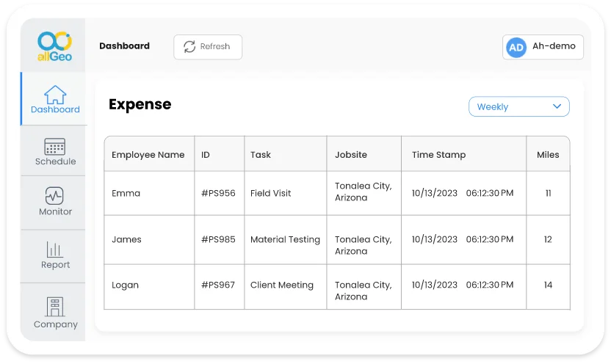The width and height of the screenshot is (611, 364).
Task: Switch to the Dashboard header tab
Action: (124, 46)
